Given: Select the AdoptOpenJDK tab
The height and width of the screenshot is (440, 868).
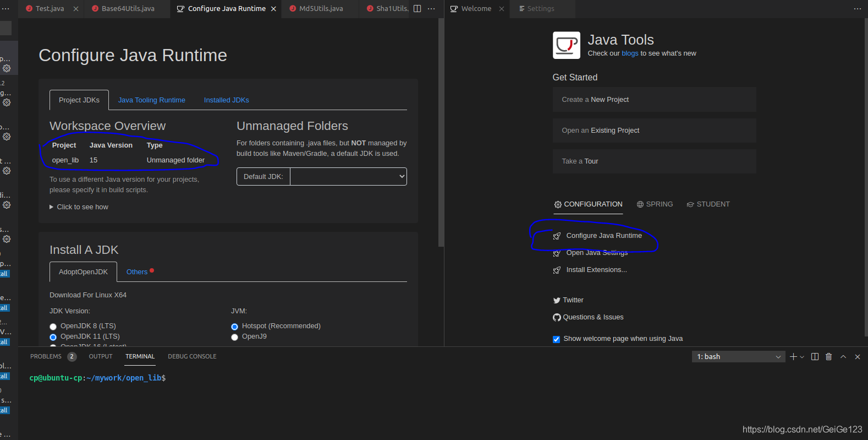Looking at the screenshot, I should tap(84, 272).
